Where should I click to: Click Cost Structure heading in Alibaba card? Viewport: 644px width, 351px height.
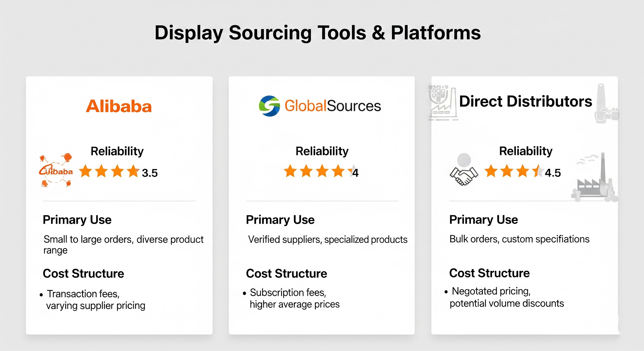[x=83, y=273]
